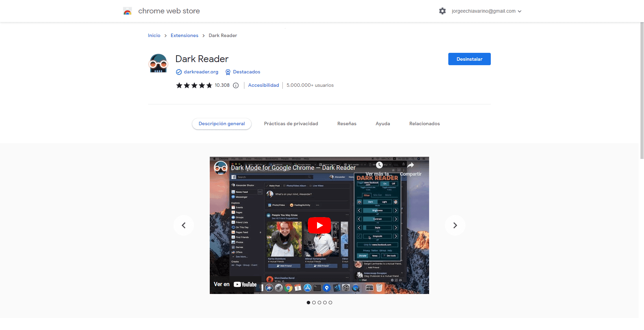Go to next slide with right arrow
This screenshot has width=644, height=330.
(x=455, y=225)
